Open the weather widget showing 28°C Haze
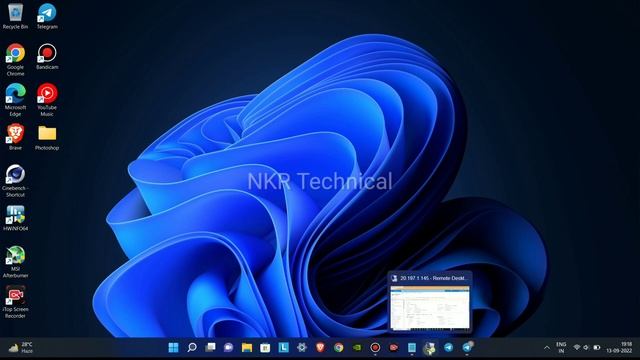This screenshot has width=640, height=360. [20, 347]
